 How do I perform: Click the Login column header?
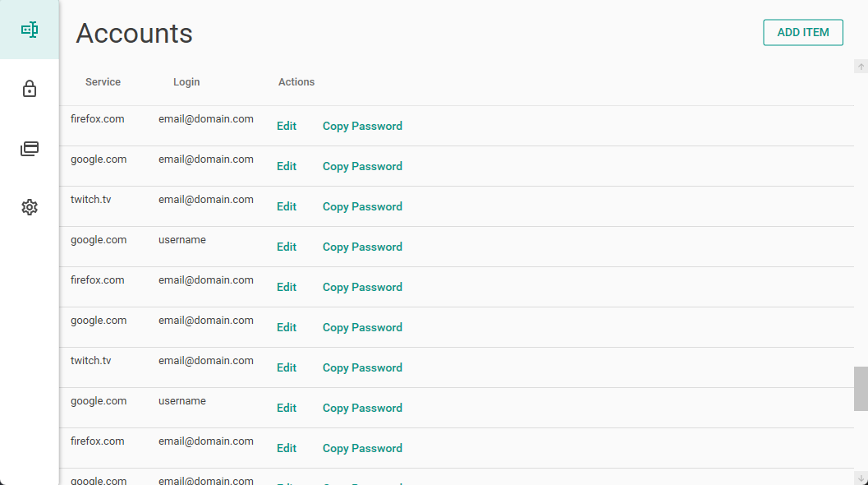[x=186, y=82]
